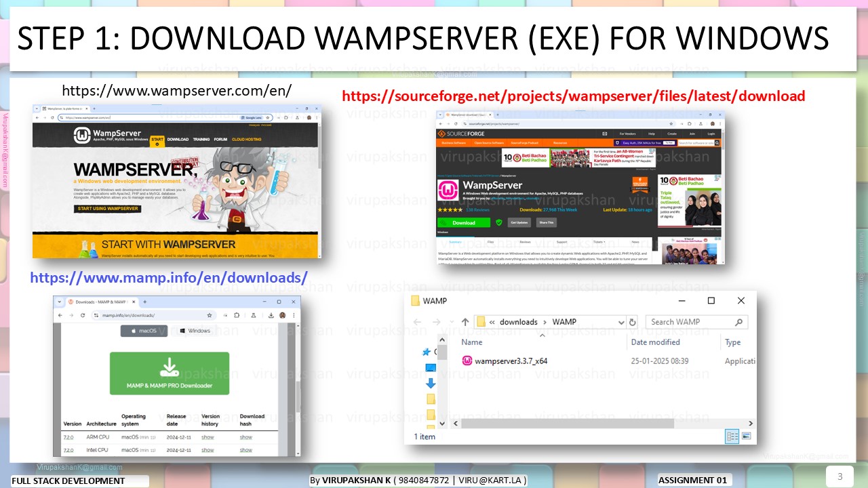Click Help link on SourceForge header
The image size is (868, 488).
(x=652, y=134)
